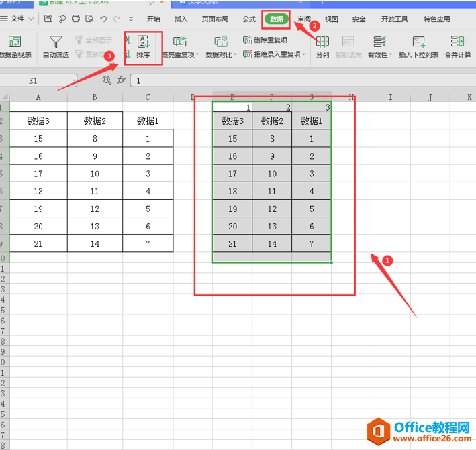
Task: Expand the 有效性 dropdown arrow
Action: [391, 54]
